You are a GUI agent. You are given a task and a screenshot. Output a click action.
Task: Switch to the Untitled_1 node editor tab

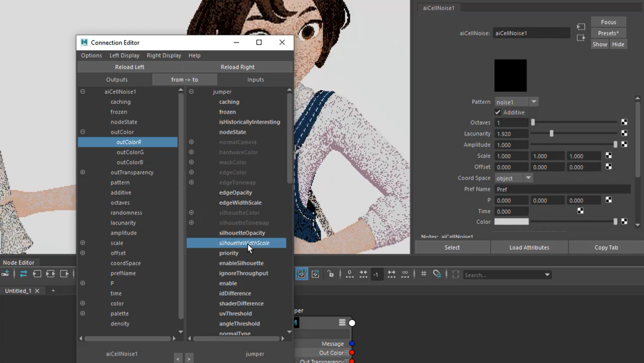coord(18,291)
